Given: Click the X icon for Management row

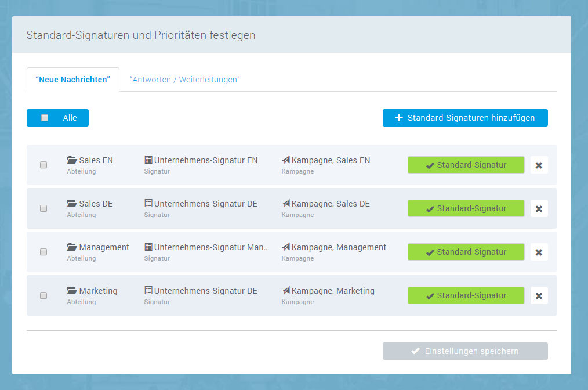Looking at the screenshot, I should pyautogui.click(x=539, y=252).
